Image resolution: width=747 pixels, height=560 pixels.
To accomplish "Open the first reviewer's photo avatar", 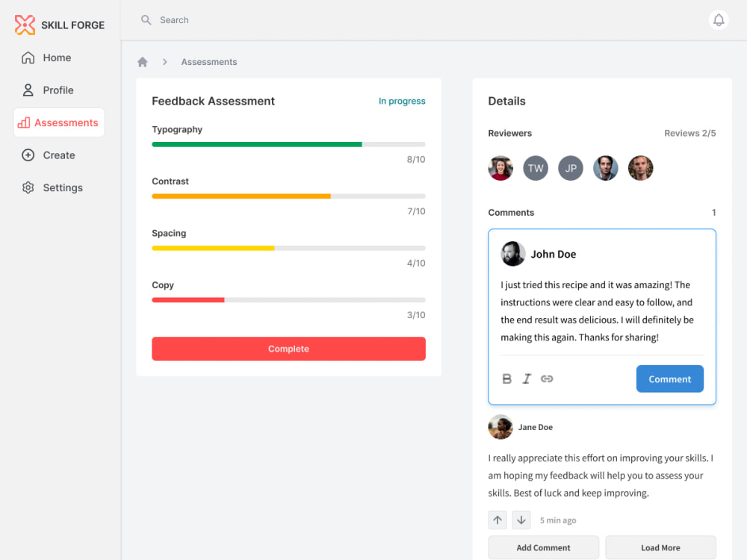I will tap(500, 168).
